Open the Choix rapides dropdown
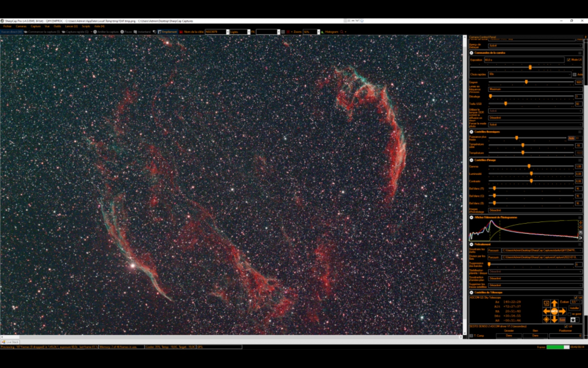Screen dimensions: 588x368 click(530, 75)
